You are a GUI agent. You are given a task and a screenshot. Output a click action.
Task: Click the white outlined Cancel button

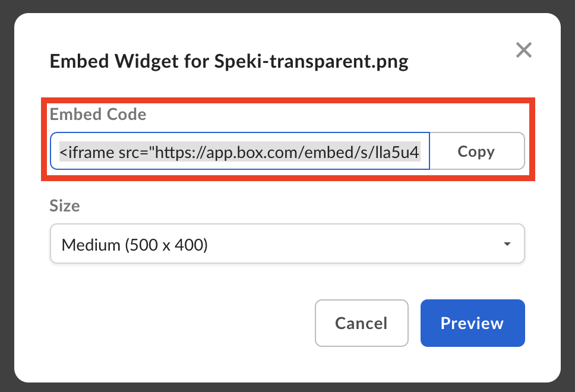click(361, 323)
